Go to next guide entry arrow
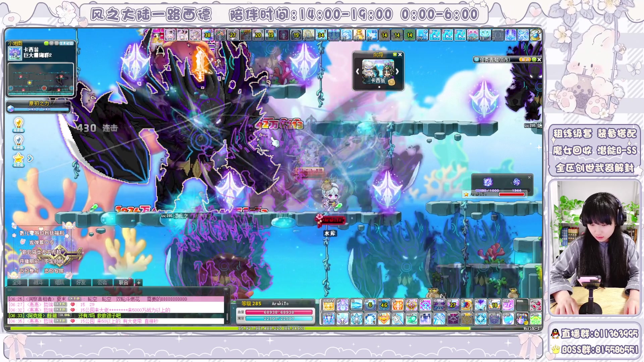 point(397,71)
